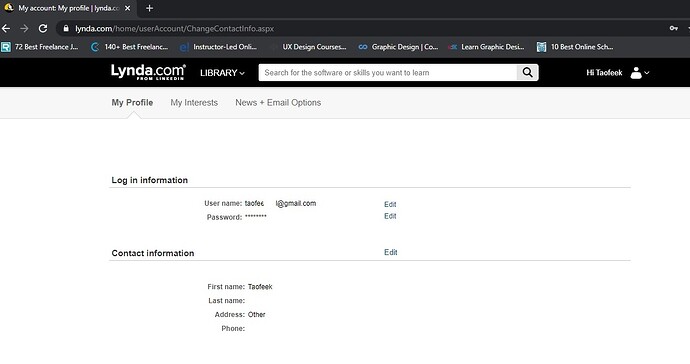The height and width of the screenshot is (364, 690).
Task: Open the 'Graphic Design | Co...' bookmark
Action: [x=399, y=47]
